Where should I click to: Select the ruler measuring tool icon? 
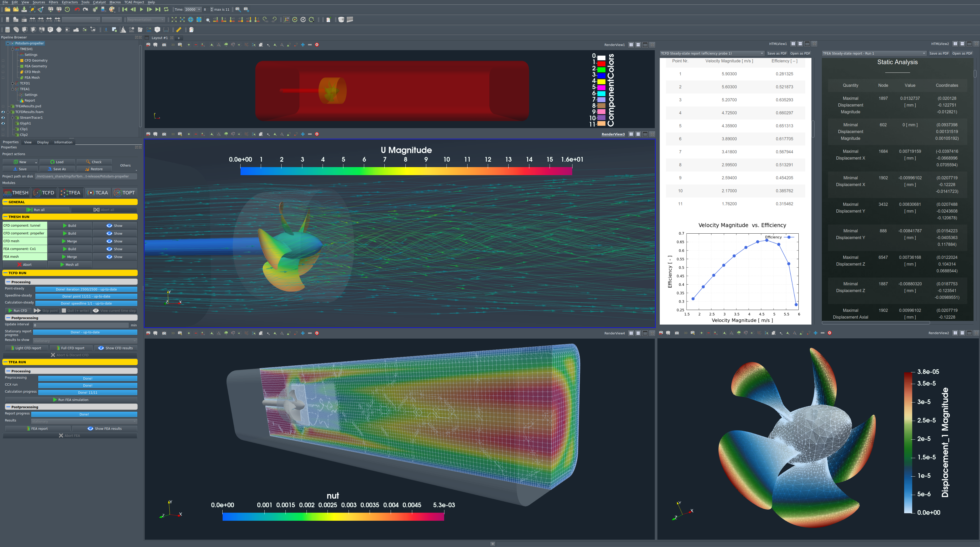tap(179, 30)
